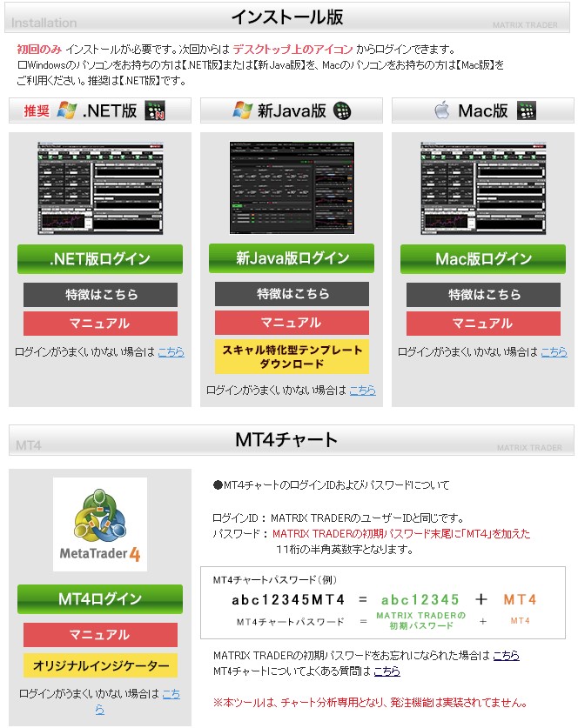Open the マニュアル button for .NET版

(100, 324)
